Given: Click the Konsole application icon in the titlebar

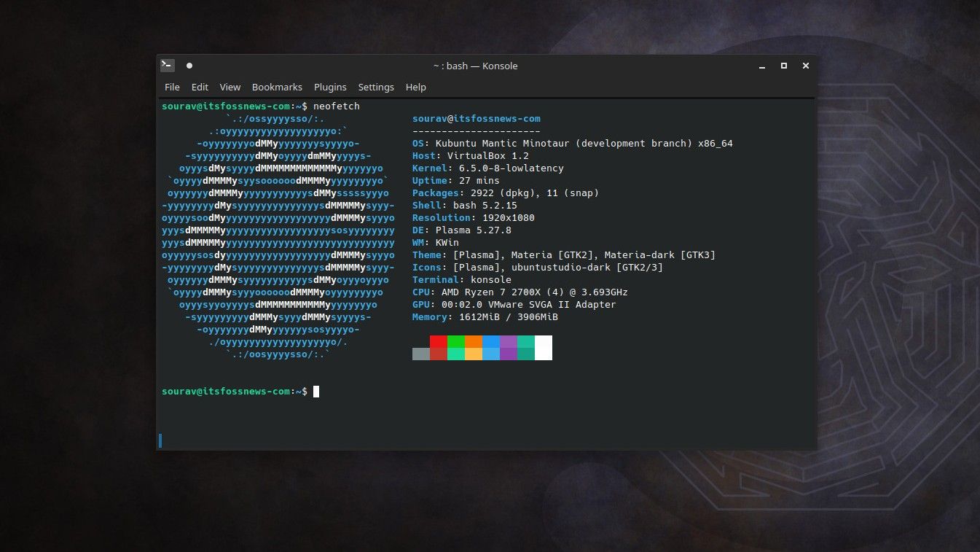Looking at the screenshot, I should tap(167, 66).
